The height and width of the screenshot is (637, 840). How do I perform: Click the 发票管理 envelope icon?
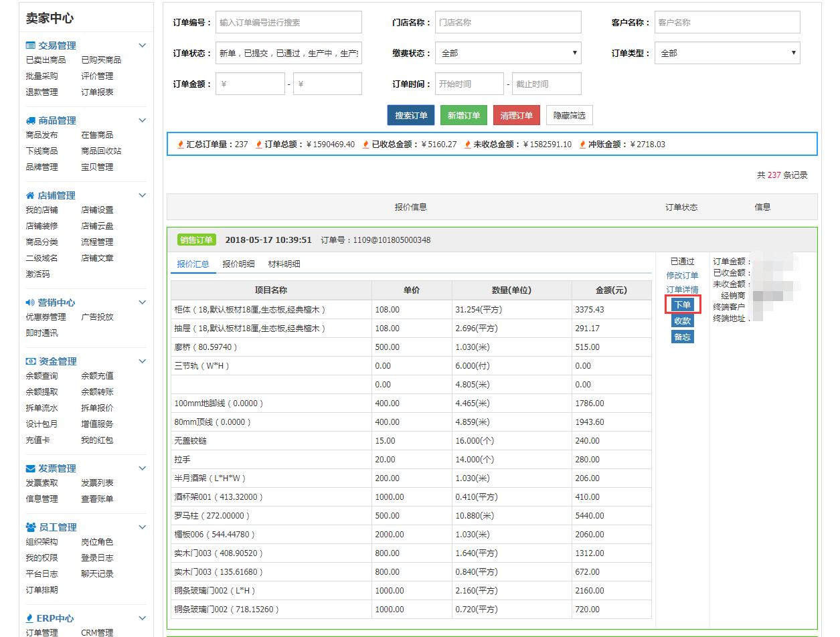click(30, 468)
